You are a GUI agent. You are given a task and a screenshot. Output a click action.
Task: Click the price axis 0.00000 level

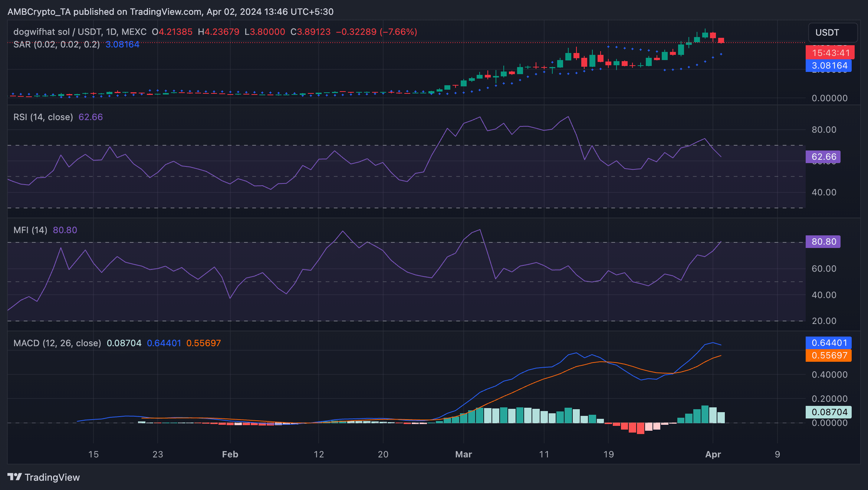coord(829,98)
